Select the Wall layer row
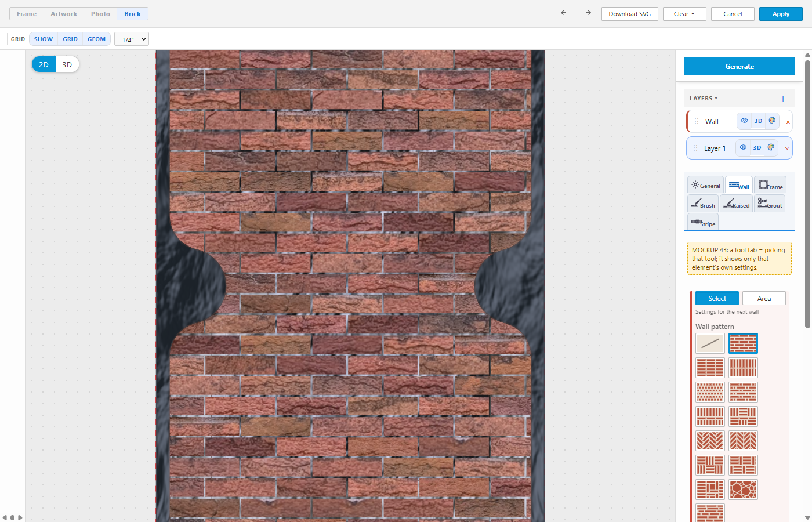812x522 pixels. pyautogui.click(x=739, y=121)
